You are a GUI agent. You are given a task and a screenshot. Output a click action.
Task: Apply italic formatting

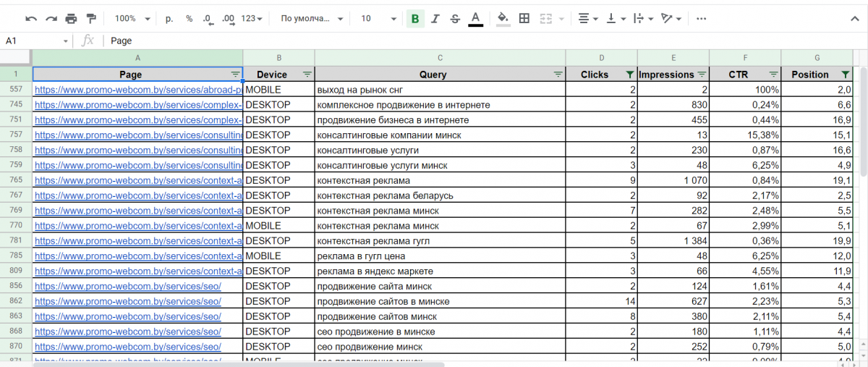point(435,19)
